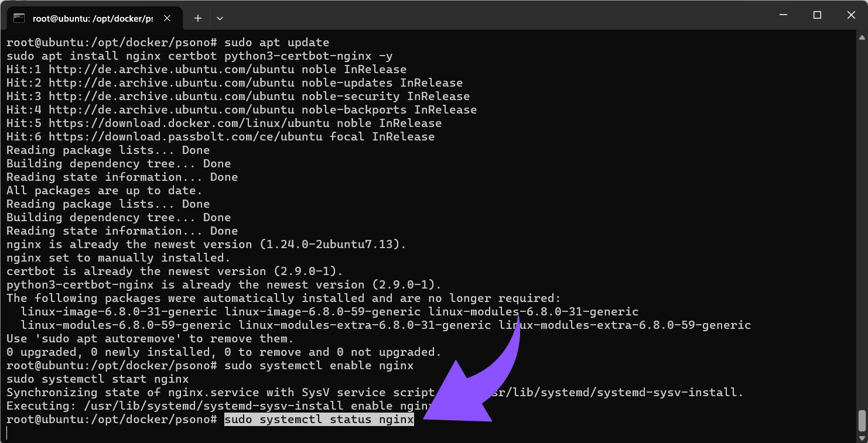Click 'linux-image-6.8.0-31-generic' package name

pyautogui.click(x=119, y=312)
